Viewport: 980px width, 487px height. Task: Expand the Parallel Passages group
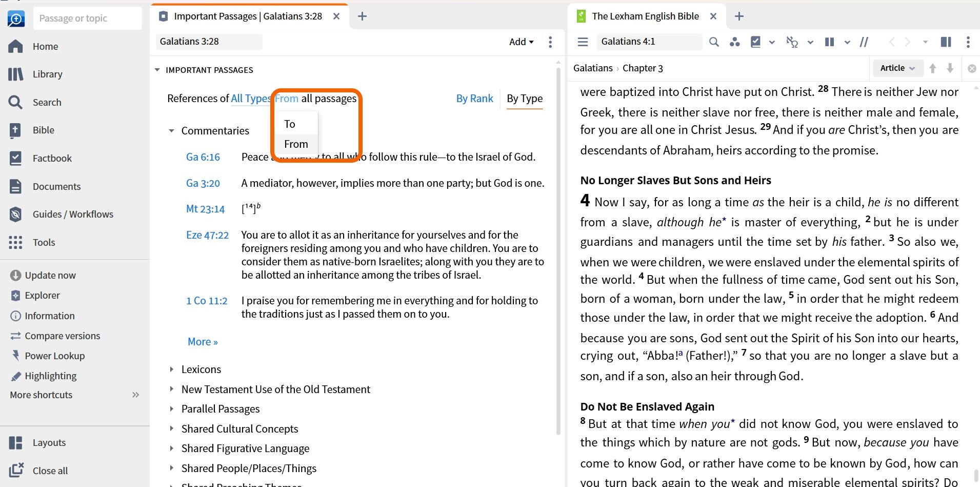click(172, 408)
